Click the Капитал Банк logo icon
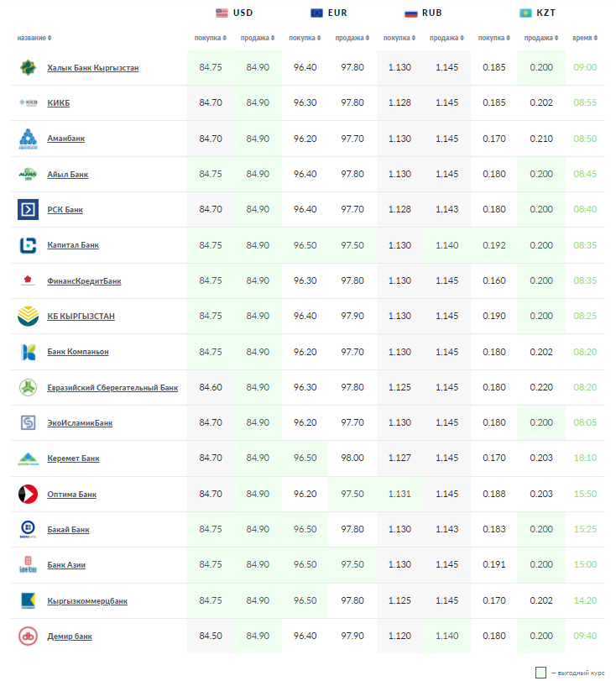616x681 pixels. (28, 245)
